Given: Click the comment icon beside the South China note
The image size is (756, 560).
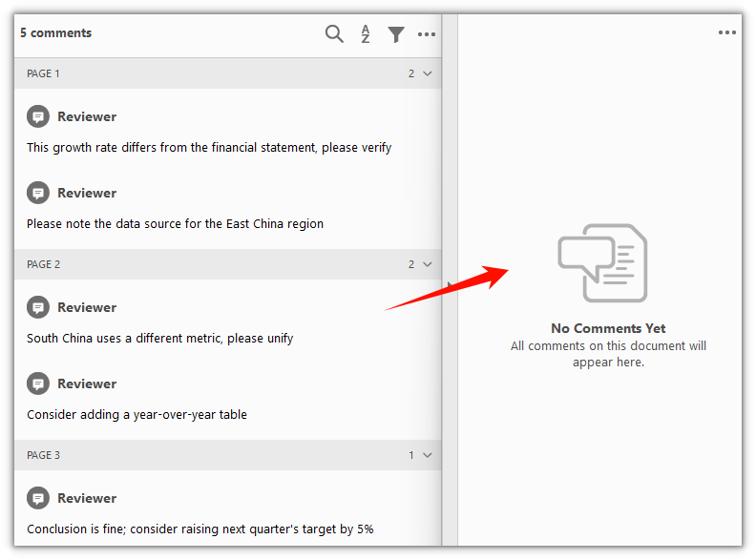Looking at the screenshot, I should (x=38, y=307).
